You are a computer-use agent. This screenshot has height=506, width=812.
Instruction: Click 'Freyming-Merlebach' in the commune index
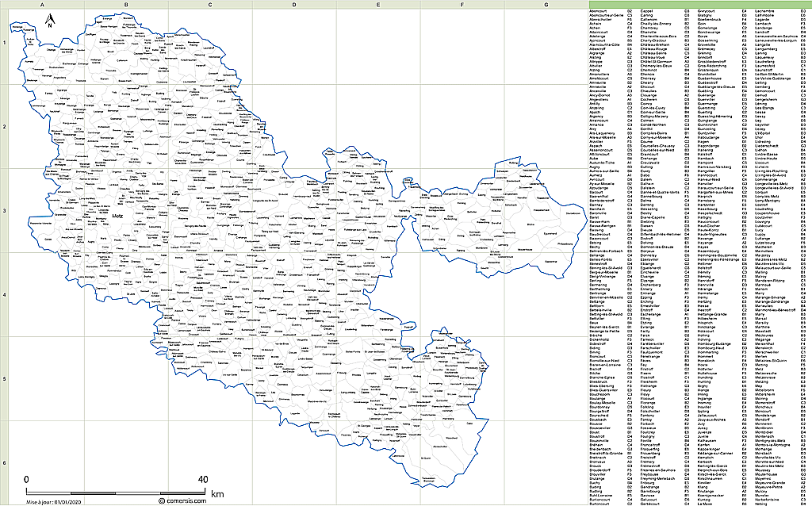coord(657,478)
